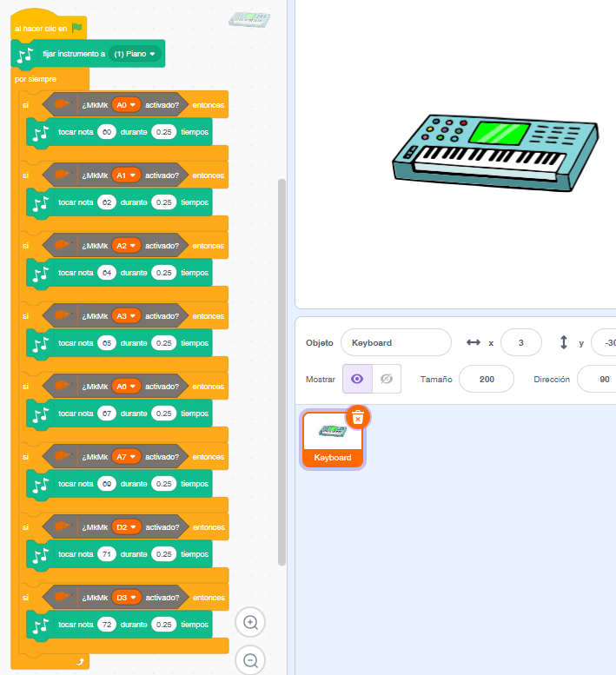Edit the note value 67 field

[107, 414]
